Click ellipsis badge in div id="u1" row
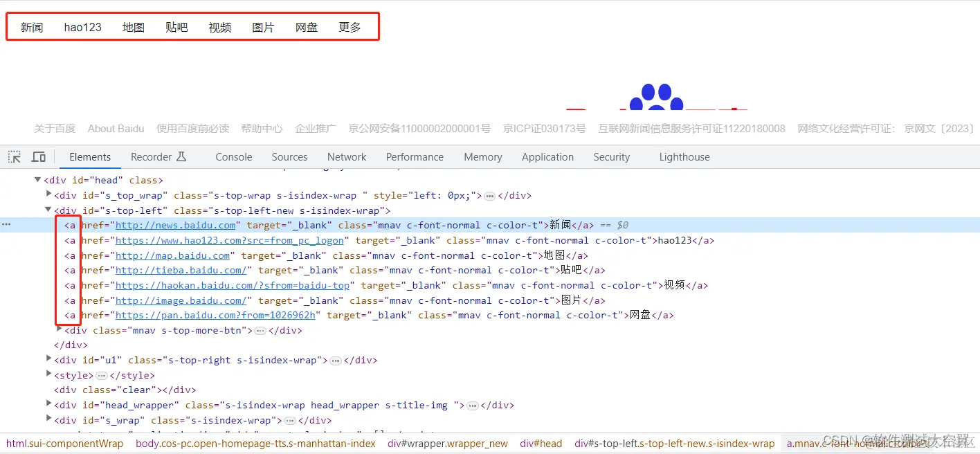 pos(336,361)
